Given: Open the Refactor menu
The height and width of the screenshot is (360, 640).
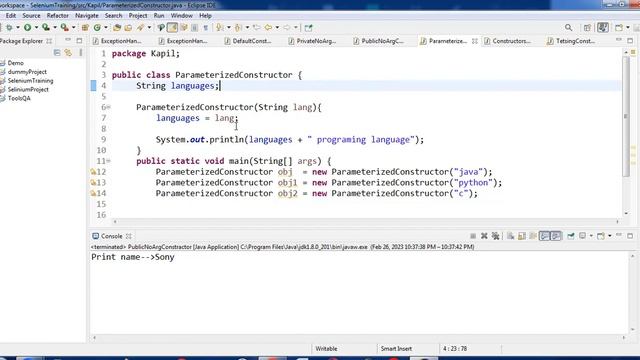Looking at the screenshot, I should [x=58, y=16].
